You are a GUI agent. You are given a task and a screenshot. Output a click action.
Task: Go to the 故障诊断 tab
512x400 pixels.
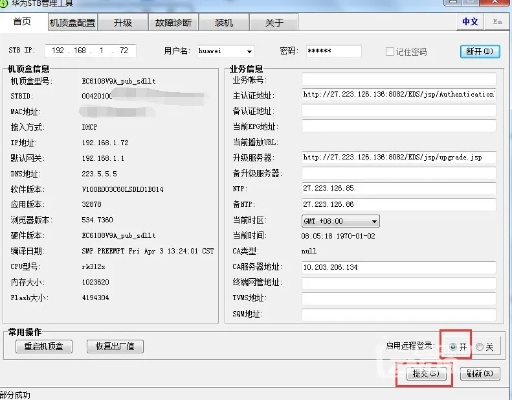173,23
